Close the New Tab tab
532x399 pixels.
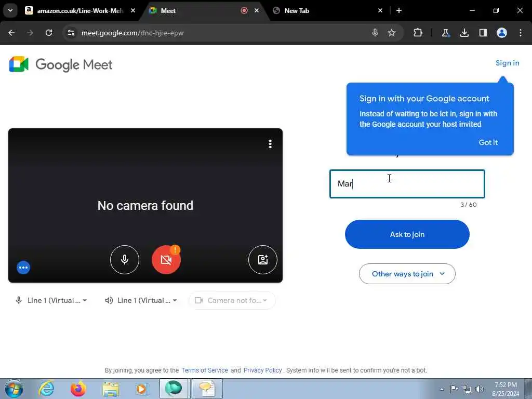380,10
